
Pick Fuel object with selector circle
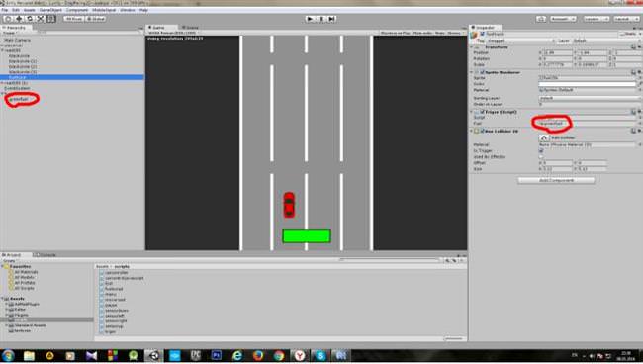(x=640, y=123)
